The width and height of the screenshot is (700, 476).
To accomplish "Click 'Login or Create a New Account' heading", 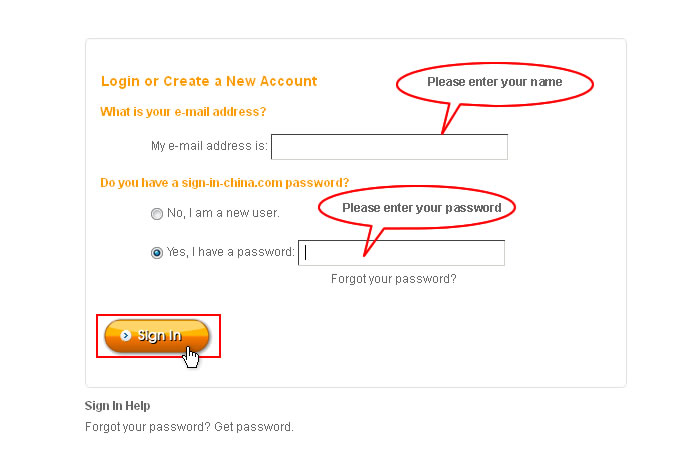I will click(209, 81).
